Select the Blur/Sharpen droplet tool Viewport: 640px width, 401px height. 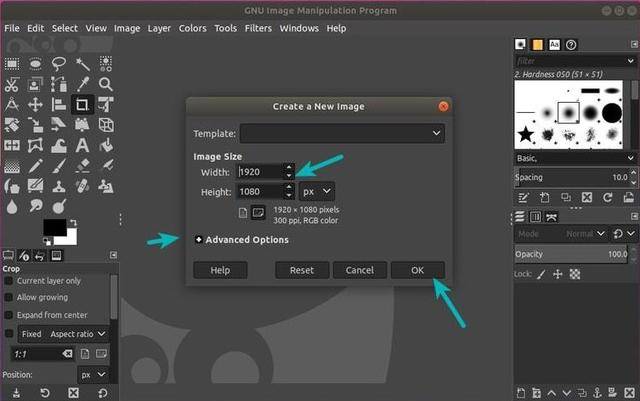(x=12, y=207)
